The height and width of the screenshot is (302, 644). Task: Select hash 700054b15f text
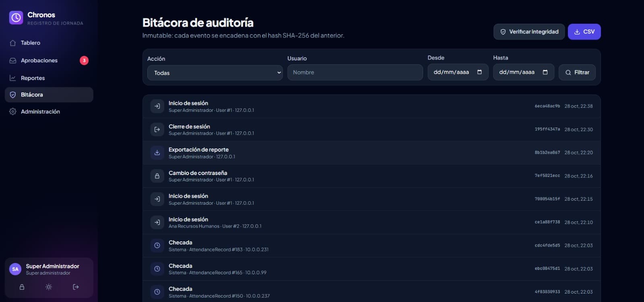547,199
